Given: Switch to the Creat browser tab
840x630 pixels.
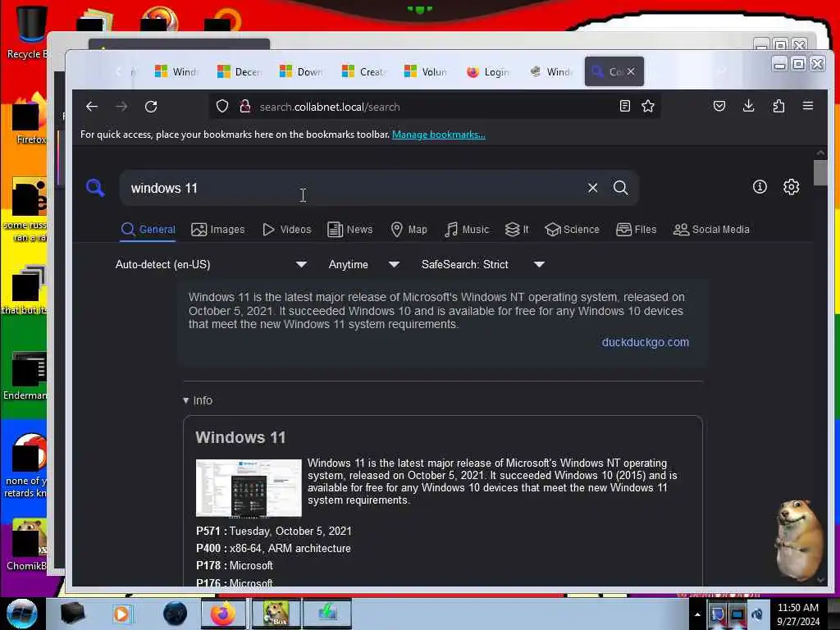Looking at the screenshot, I should coord(363,71).
